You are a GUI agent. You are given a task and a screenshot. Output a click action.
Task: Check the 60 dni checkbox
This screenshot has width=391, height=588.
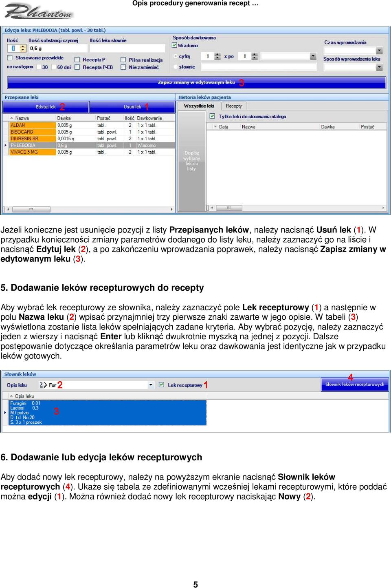click(x=54, y=67)
